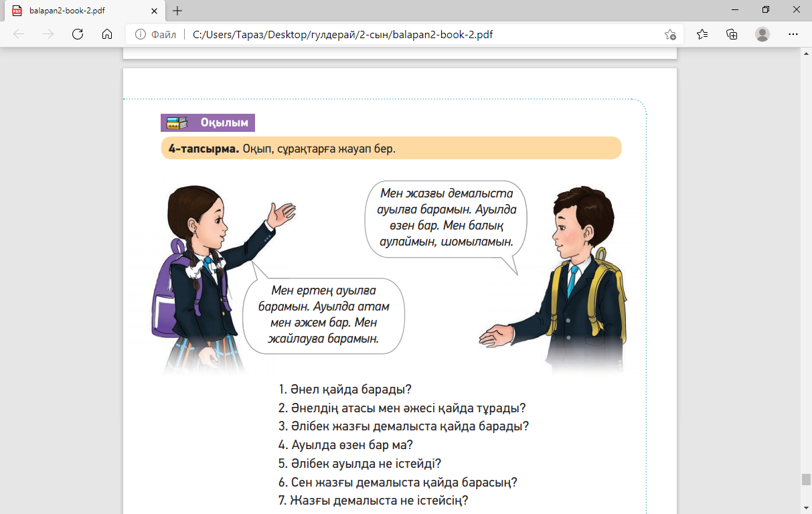
Task: Open the Collections icon
Action: pyautogui.click(x=732, y=34)
